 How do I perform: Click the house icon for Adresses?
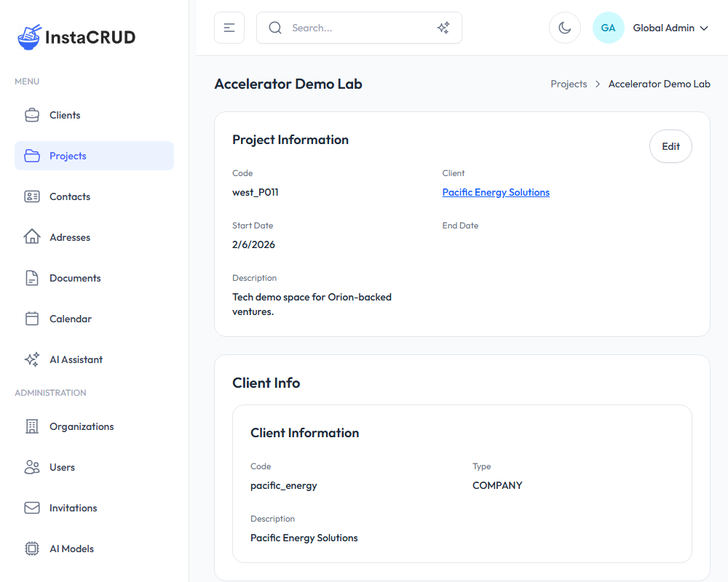[x=32, y=237]
